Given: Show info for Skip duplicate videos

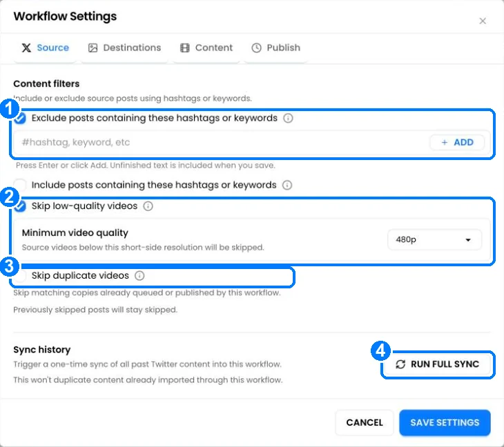Looking at the screenshot, I should click(139, 275).
